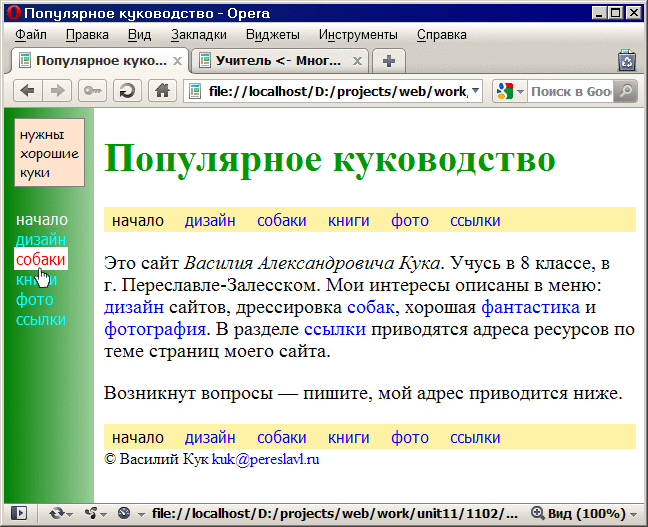Click the kuk@pereslavl.ru email link
The image size is (648, 527).
point(265,459)
